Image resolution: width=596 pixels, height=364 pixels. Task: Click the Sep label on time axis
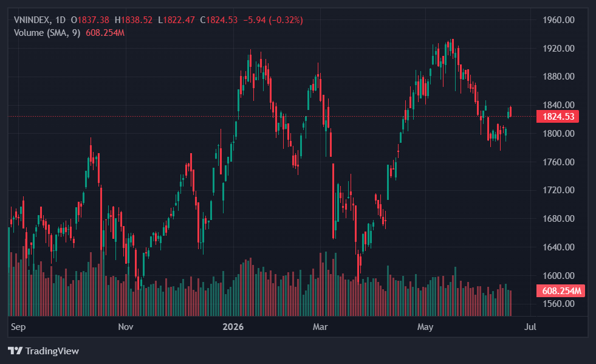coord(18,327)
